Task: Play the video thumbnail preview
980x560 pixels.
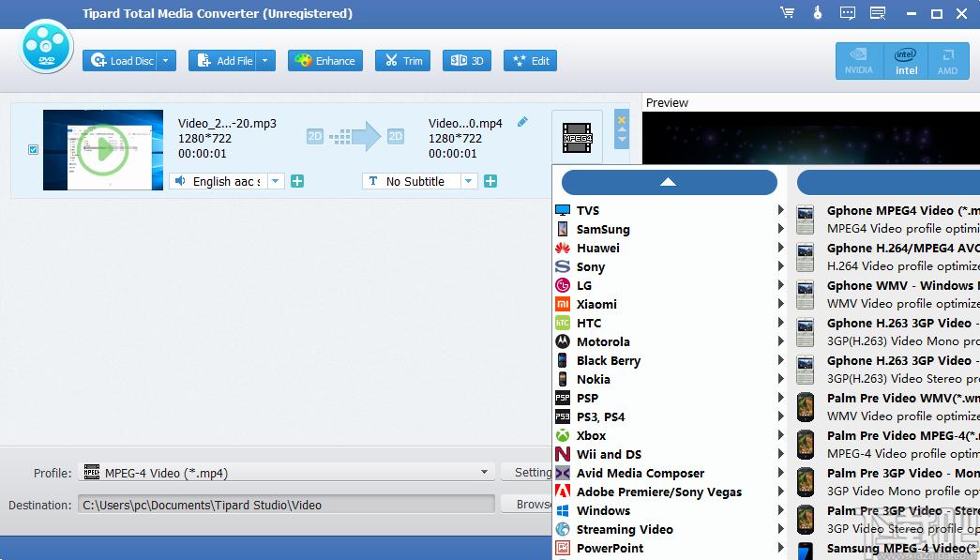Action: tap(103, 149)
